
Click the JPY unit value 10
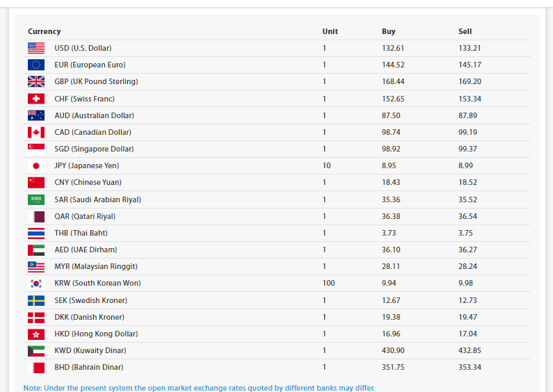pyautogui.click(x=326, y=165)
